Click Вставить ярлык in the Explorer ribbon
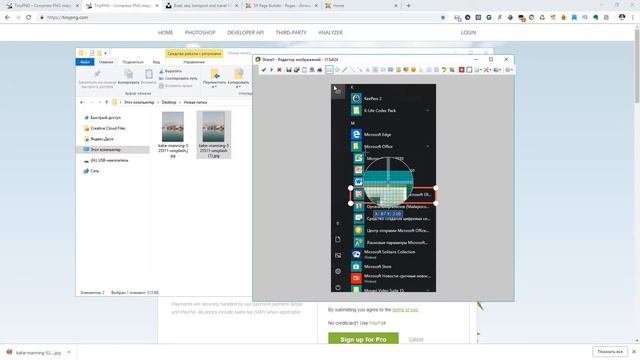Image resolution: width=640 pixels, height=360 pixels. pos(176,86)
